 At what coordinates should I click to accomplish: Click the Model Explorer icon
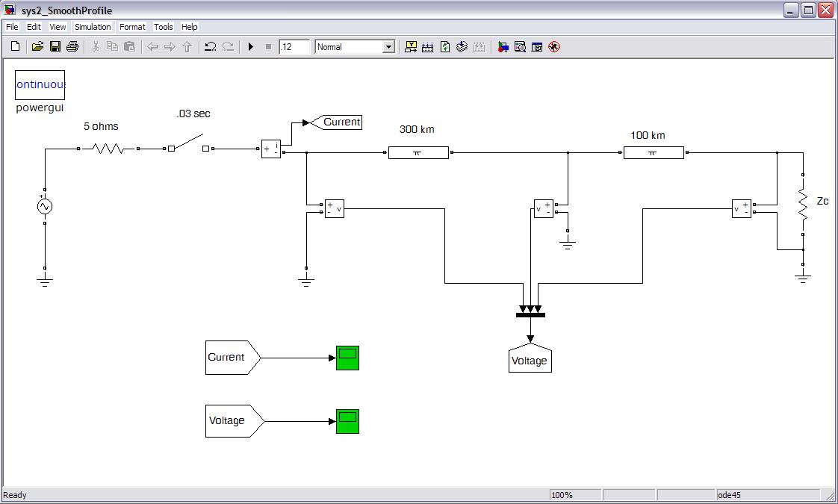click(520, 47)
